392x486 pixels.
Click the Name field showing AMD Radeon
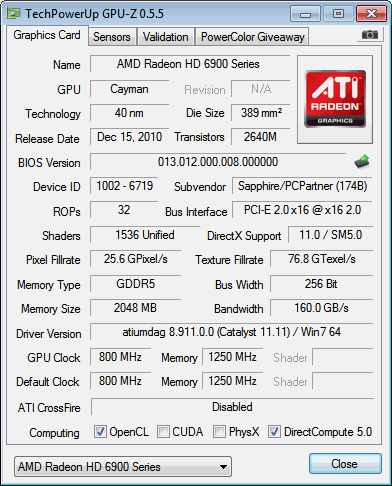coord(190,64)
